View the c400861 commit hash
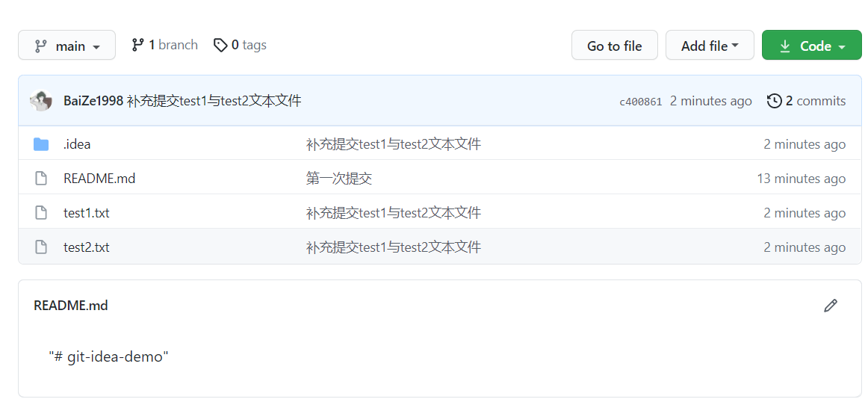 (640, 102)
